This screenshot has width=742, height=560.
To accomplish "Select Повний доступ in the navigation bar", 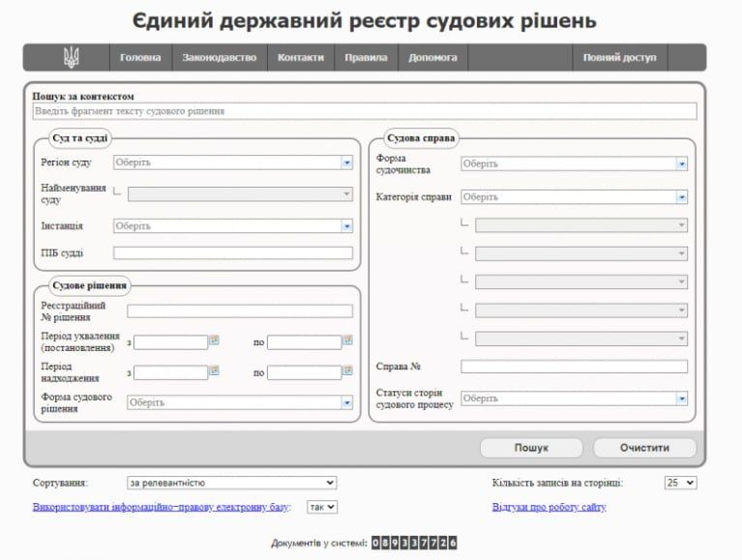I will 619,58.
